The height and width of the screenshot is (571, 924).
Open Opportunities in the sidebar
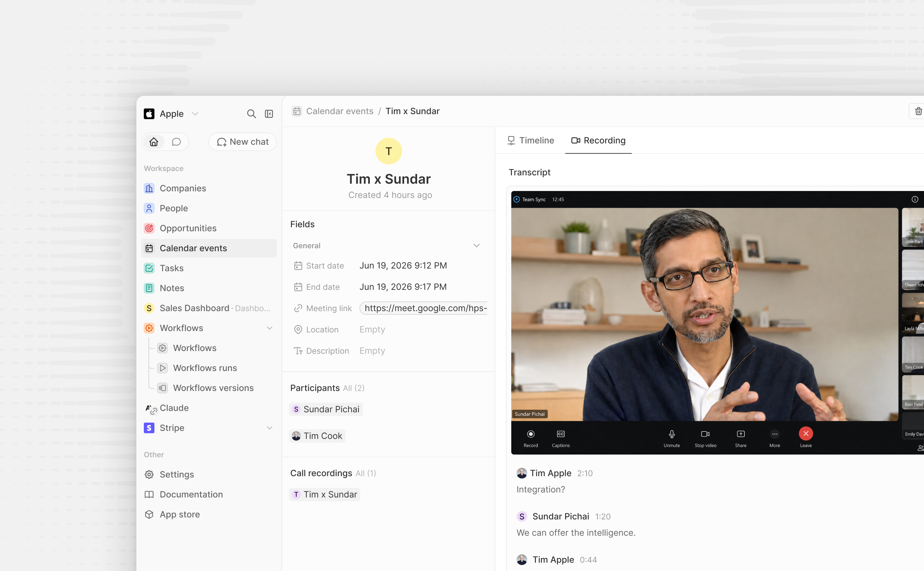tap(209, 228)
